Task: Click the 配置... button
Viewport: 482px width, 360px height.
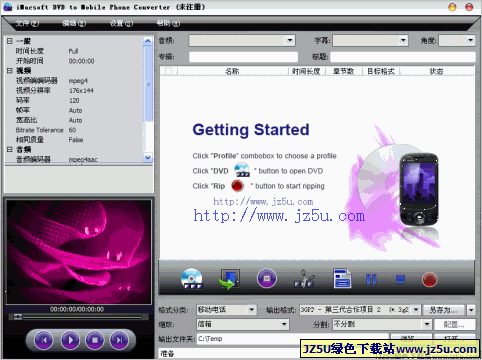Action: coord(454,324)
